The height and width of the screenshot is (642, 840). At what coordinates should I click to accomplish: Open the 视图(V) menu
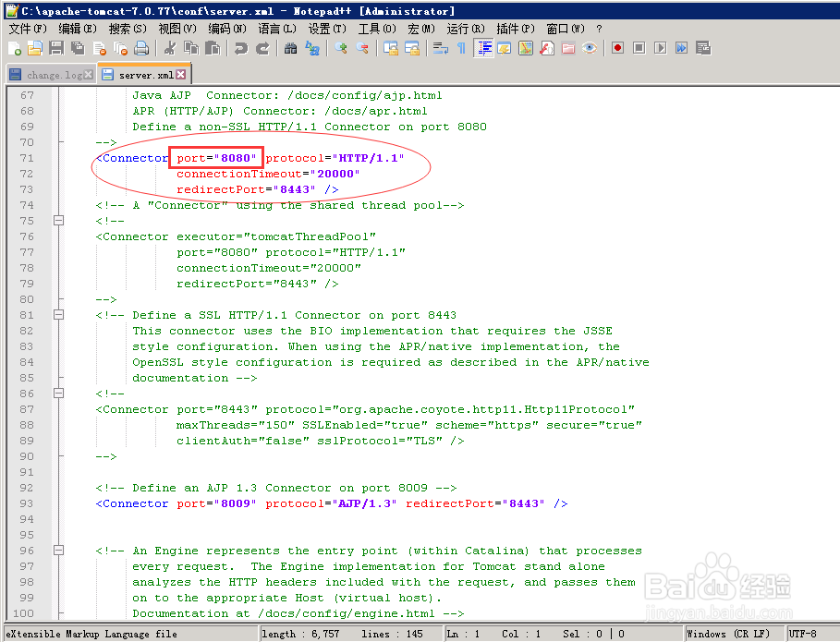(177, 29)
